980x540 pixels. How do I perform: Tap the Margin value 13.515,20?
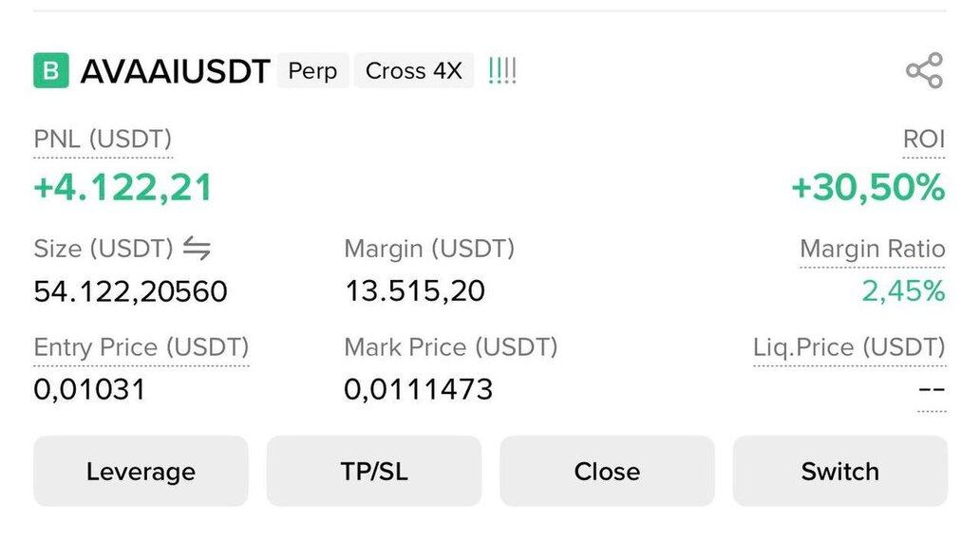click(x=415, y=290)
